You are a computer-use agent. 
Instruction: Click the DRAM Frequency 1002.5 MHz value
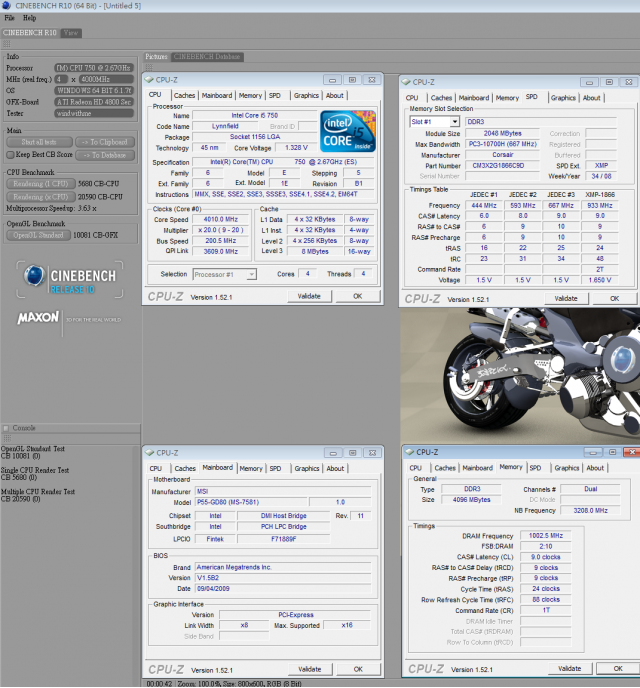pyautogui.click(x=546, y=536)
